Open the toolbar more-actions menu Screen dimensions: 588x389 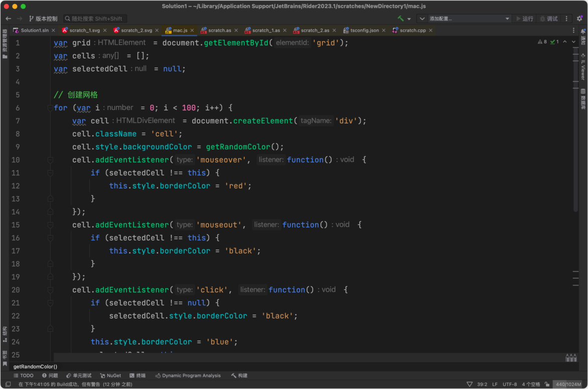(x=566, y=19)
